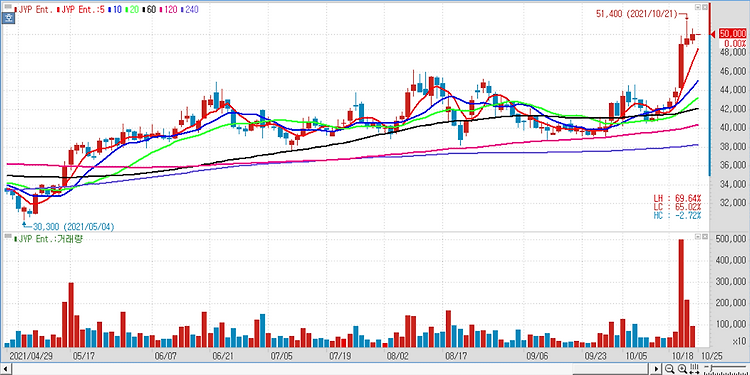Screen dimensions: 750x375
Task: Click the 0.00% change value
Action: tap(735, 43)
